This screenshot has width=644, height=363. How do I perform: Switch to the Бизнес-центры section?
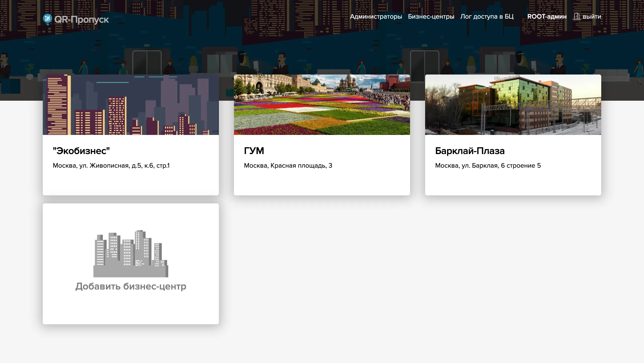point(431,17)
